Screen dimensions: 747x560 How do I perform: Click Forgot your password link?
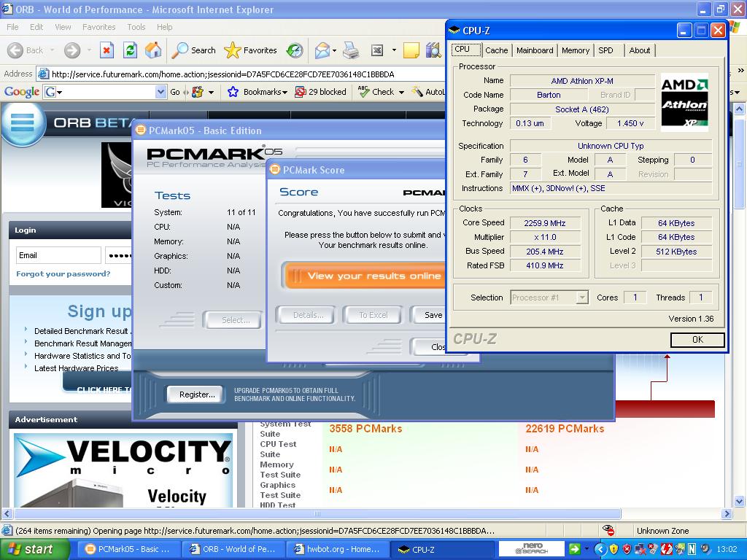pos(63,274)
